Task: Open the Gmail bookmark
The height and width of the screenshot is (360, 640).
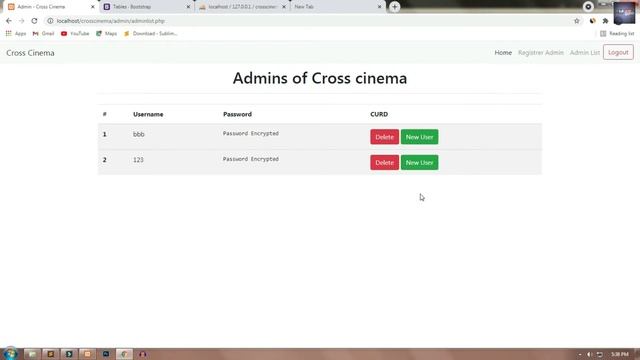Action: (x=43, y=33)
